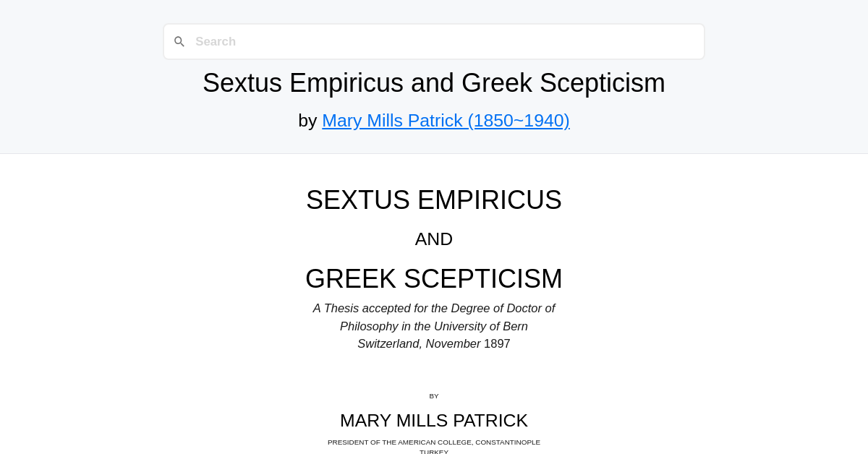Click the TURKEY text at the bottom
Screen dimensions: 868x454
[434, 451]
